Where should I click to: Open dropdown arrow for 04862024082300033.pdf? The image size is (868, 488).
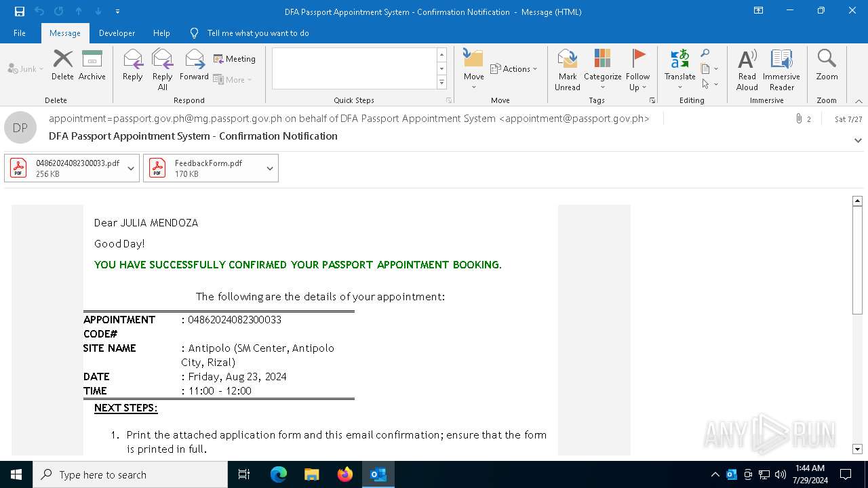pos(131,168)
